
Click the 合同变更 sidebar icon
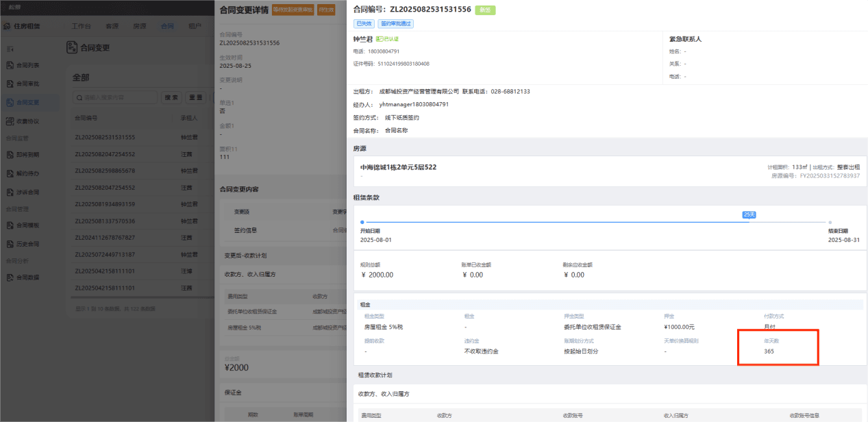coord(10,103)
